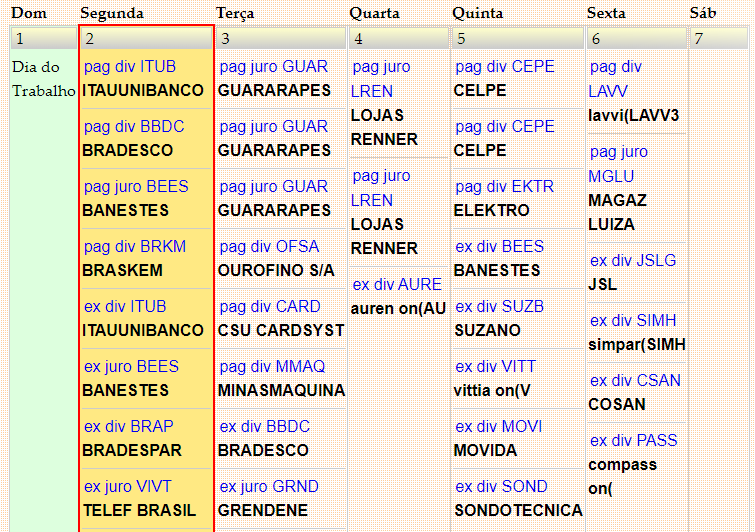Click 'lavvi(LAVV3' text

(634, 116)
